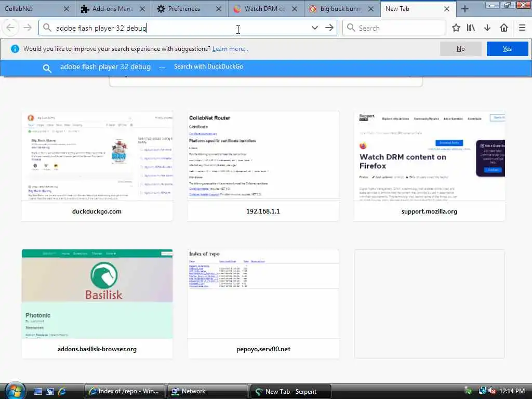Open the hamburger menu
The width and height of the screenshot is (532, 399).
coord(522,28)
